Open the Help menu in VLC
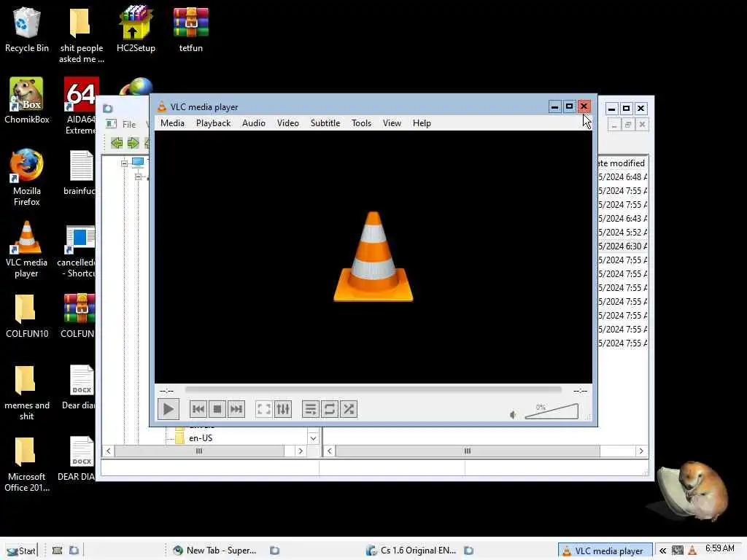This screenshot has width=747, height=560. tap(422, 123)
